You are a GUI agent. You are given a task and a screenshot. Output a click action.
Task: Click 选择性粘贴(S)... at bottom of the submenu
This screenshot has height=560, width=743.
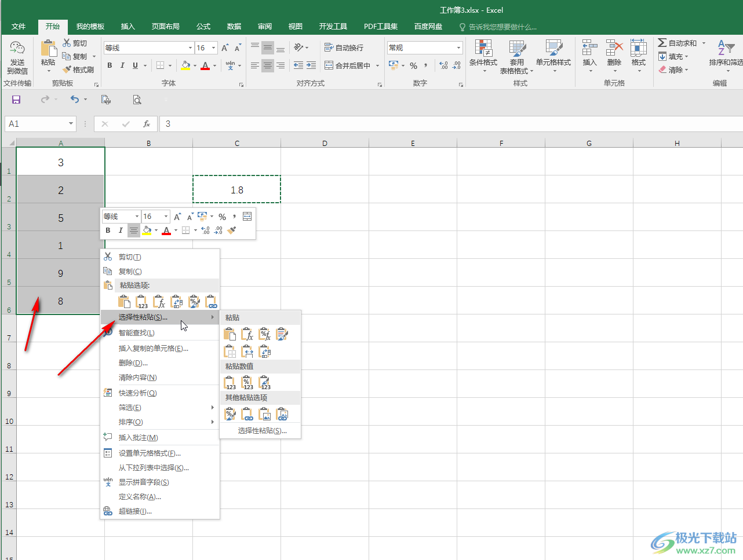(261, 431)
